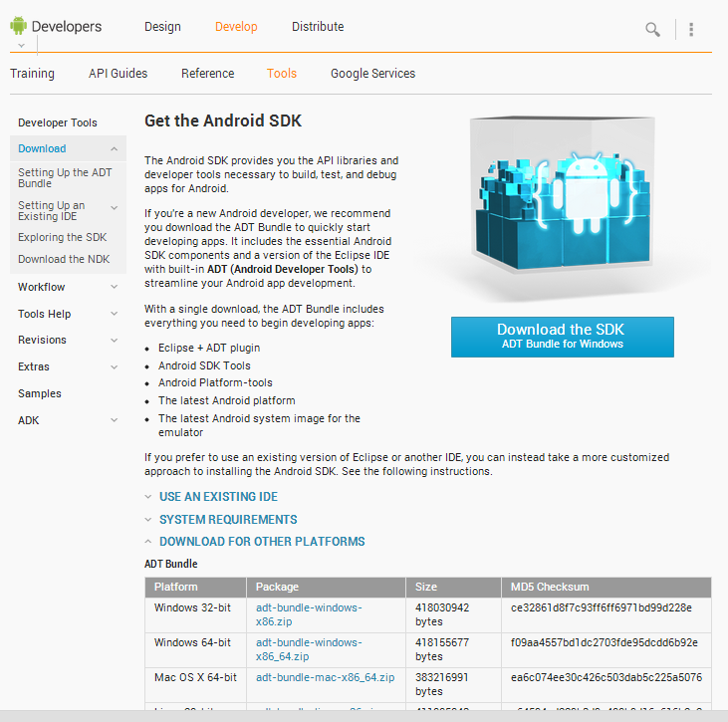Click the MD5 Checksum column header
The width and height of the screenshot is (728, 722).
click(607, 588)
